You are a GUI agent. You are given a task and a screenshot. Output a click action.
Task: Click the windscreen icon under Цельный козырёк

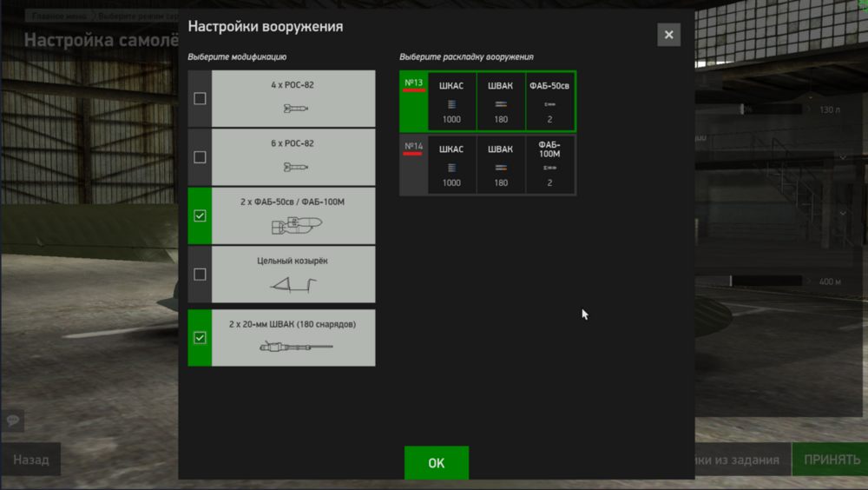[293, 285]
